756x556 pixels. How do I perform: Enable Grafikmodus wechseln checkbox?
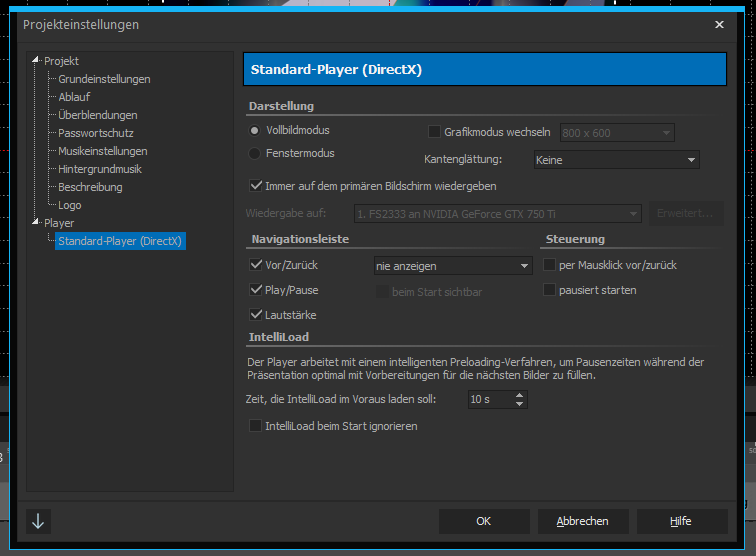pyautogui.click(x=434, y=132)
